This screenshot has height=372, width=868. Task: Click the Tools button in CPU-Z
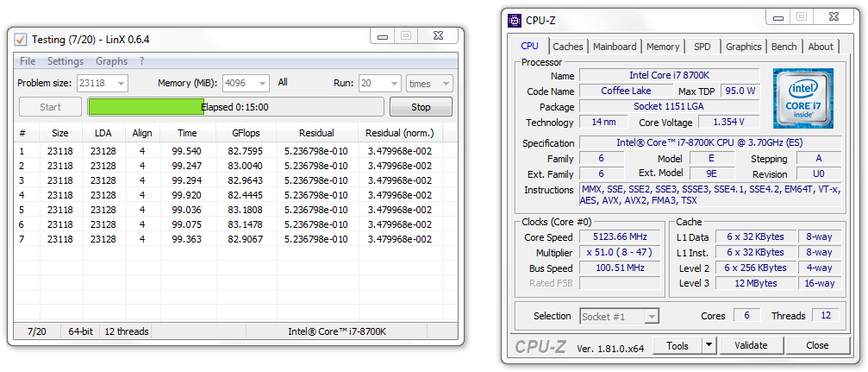pyautogui.click(x=678, y=346)
